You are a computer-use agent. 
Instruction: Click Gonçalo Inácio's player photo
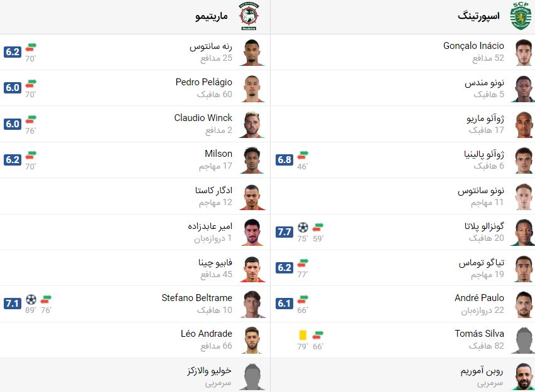coord(522,52)
